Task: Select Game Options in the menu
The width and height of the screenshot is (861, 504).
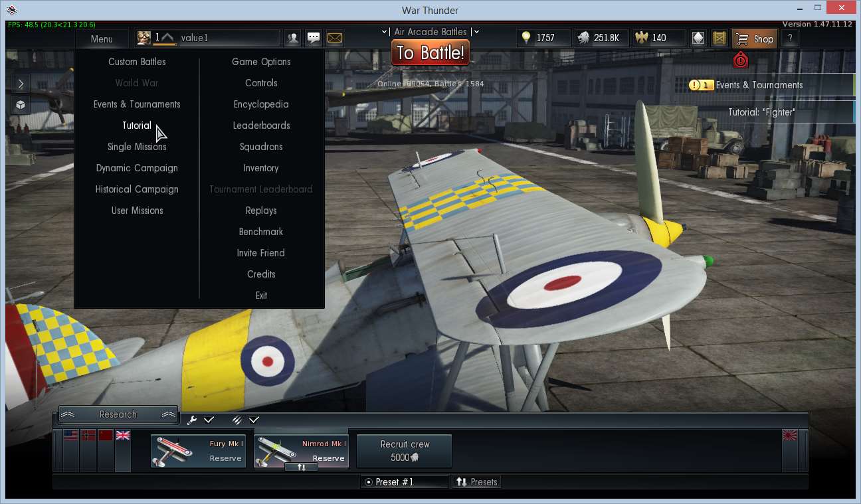Action: click(x=261, y=62)
